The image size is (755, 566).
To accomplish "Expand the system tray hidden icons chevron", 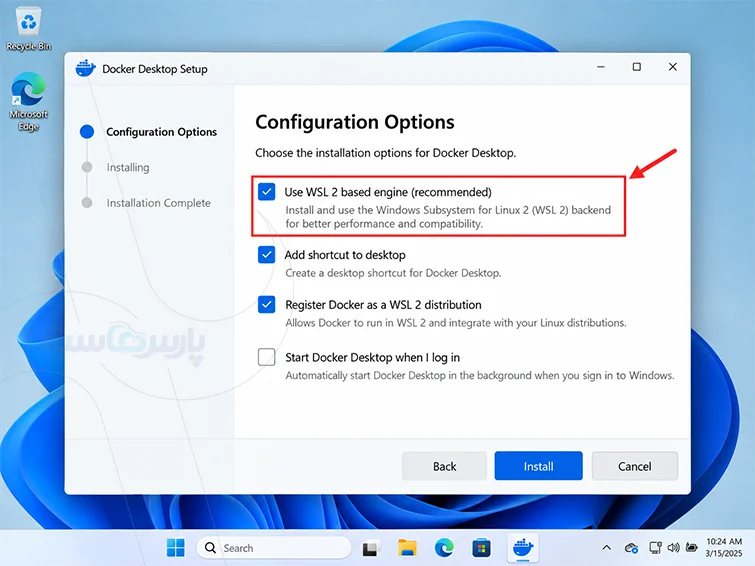I will pyautogui.click(x=607, y=548).
